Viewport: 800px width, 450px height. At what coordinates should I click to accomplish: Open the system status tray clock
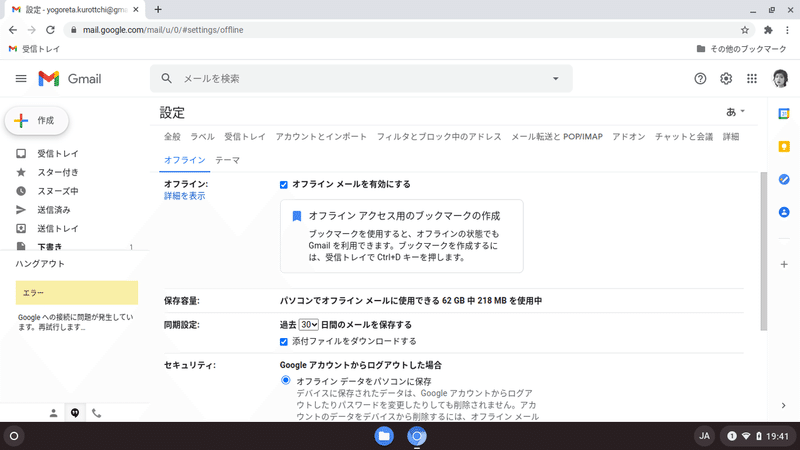(757, 436)
